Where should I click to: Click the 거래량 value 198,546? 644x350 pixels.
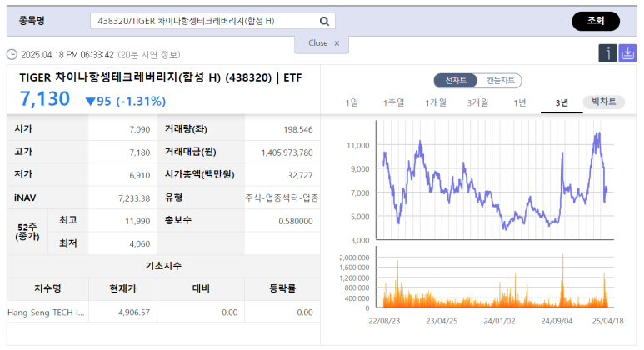click(297, 130)
